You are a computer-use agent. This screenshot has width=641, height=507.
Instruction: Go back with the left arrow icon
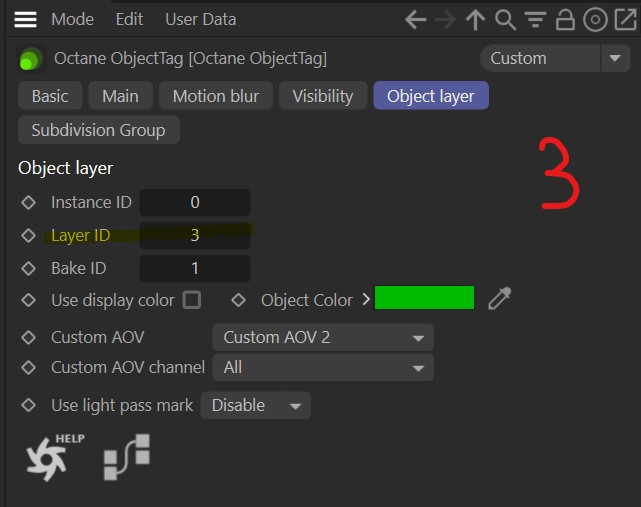pyautogui.click(x=416, y=20)
